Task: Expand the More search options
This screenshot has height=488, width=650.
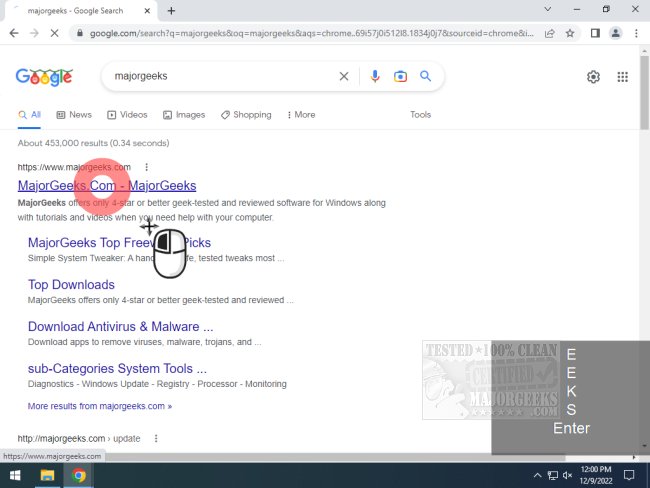Action: (x=301, y=115)
